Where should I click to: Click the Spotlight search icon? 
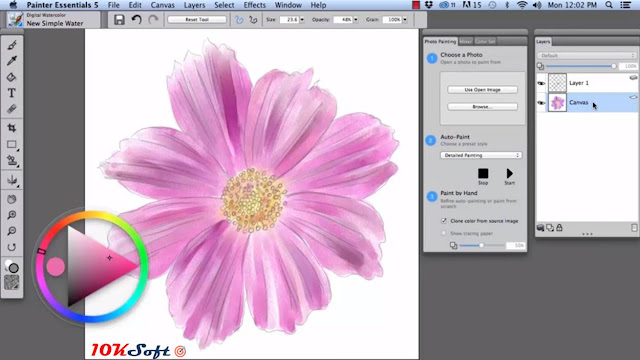point(609,5)
